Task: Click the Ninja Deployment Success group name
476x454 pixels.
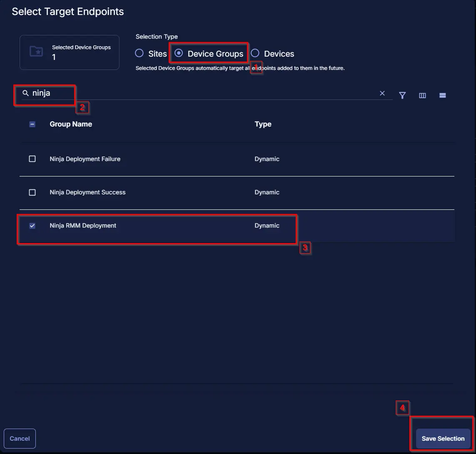Action: coord(87,192)
